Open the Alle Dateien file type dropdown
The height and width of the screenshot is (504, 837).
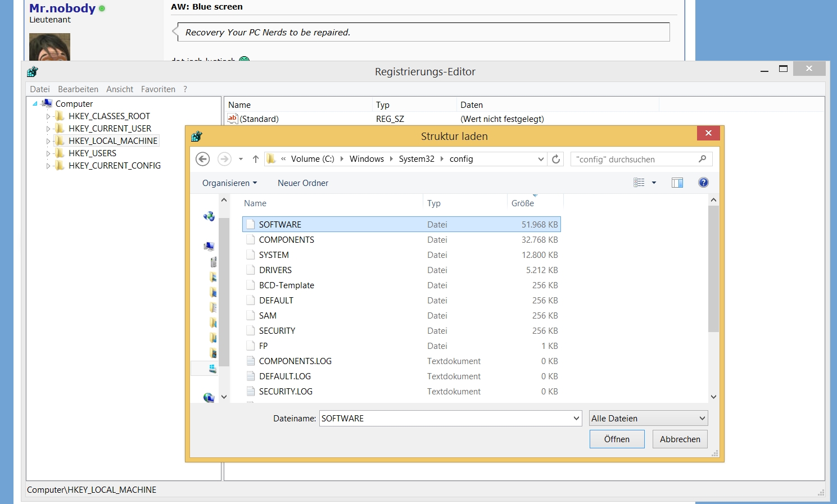(x=648, y=418)
